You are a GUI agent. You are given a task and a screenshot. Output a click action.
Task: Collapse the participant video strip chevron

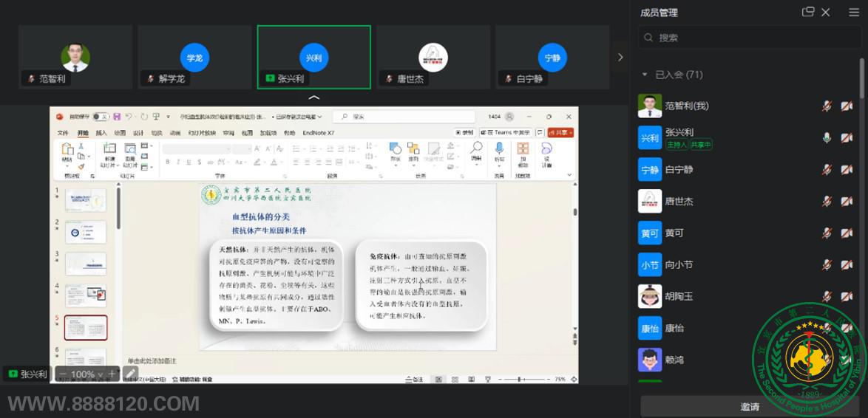314,97
